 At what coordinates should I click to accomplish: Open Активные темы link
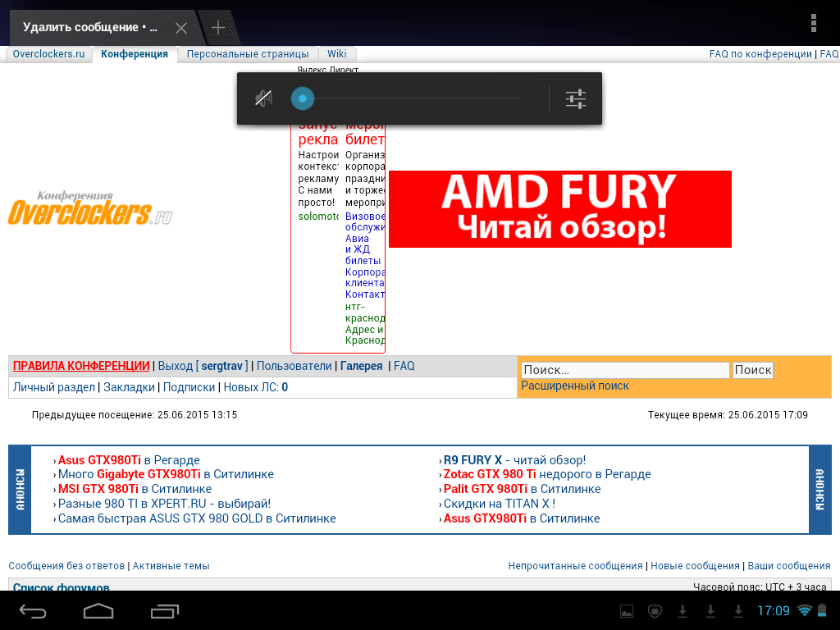pos(171,566)
